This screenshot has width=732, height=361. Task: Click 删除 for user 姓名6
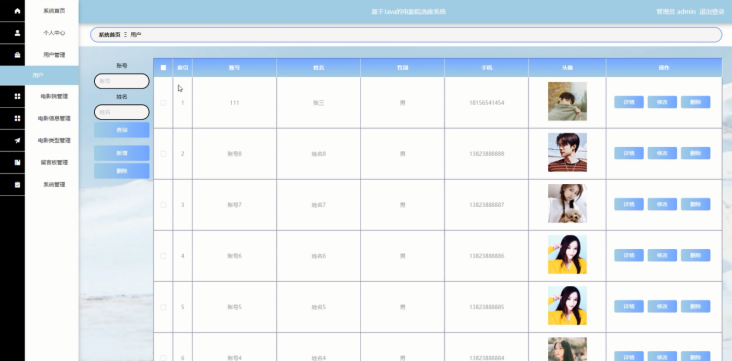pyautogui.click(x=696, y=255)
